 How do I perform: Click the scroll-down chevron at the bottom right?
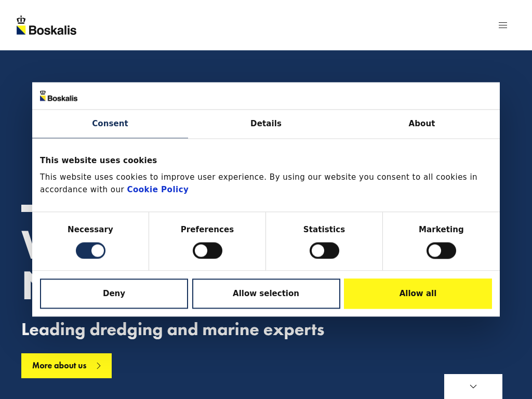tap(473, 387)
